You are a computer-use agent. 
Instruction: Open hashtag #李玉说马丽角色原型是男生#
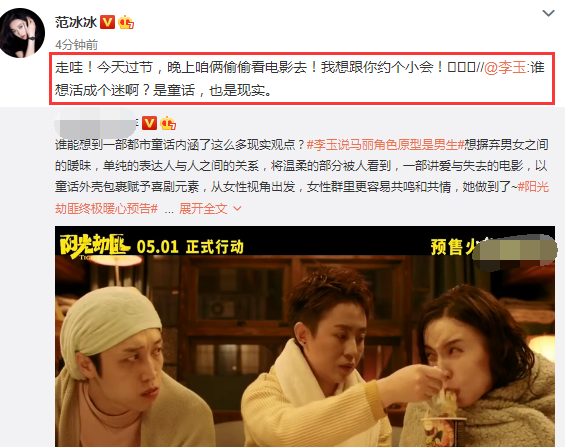(385, 145)
